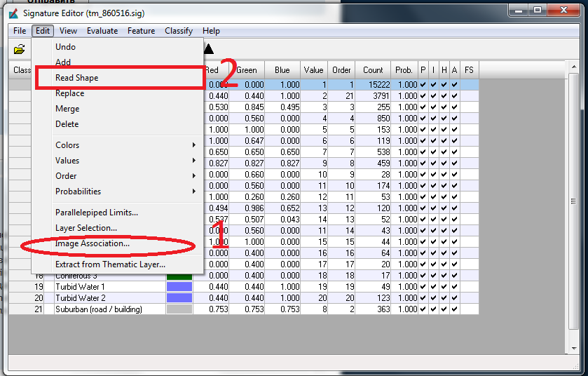Click the vertical scrollbar of the signature table
The height and width of the screenshot is (376, 588).
pyautogui.click(x=574, y=210)
